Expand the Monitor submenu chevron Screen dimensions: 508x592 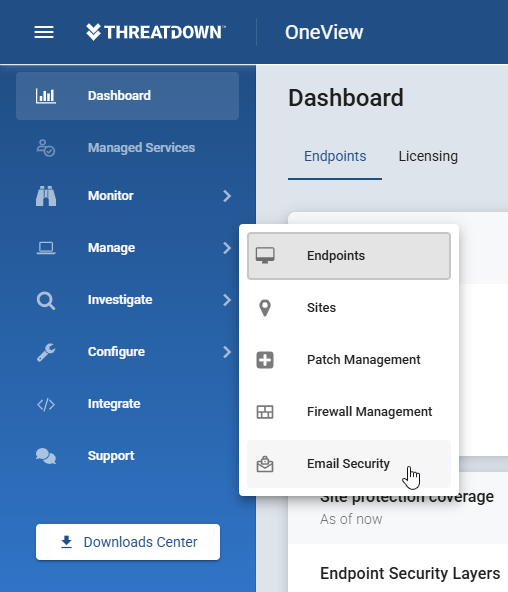226,196
